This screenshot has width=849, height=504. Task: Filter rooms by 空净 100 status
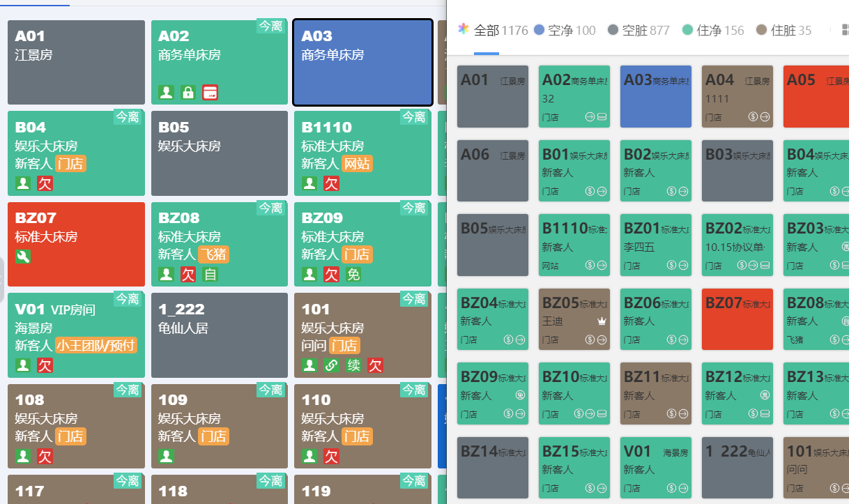coord(565,30)
